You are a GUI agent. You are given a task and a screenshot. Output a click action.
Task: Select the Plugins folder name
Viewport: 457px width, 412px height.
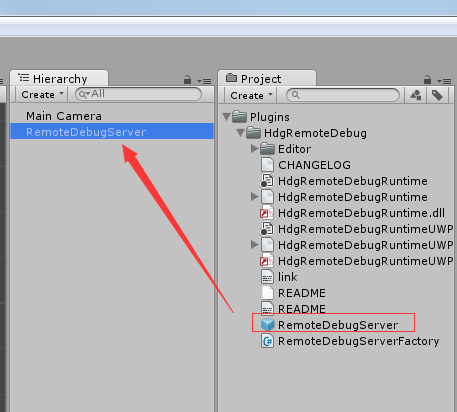(x=270, y=117)
